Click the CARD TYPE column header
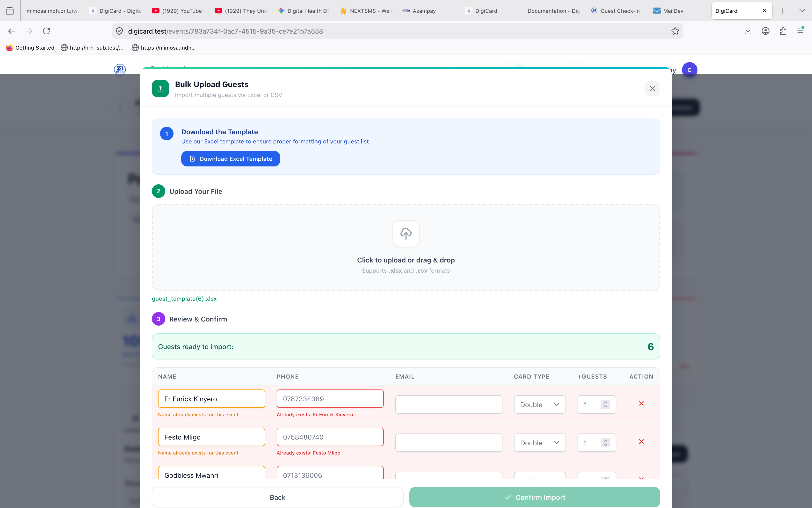The image size is (812, 508). tap(531, 377)
